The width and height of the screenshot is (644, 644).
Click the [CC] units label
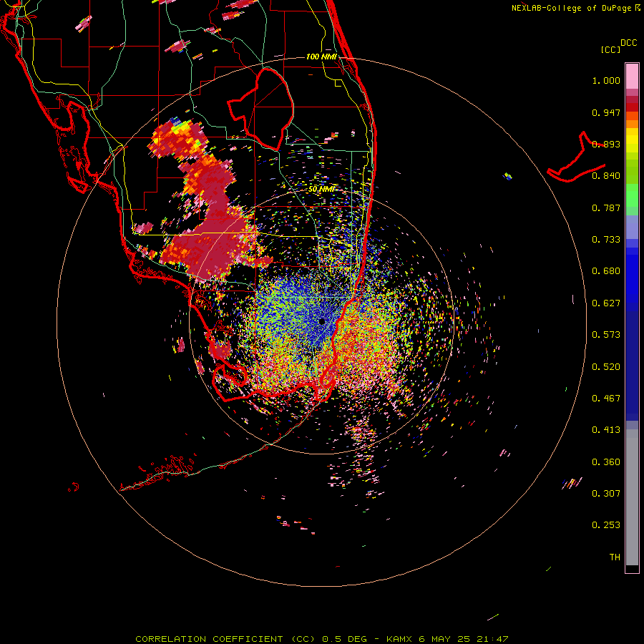(x=610, y=49)
